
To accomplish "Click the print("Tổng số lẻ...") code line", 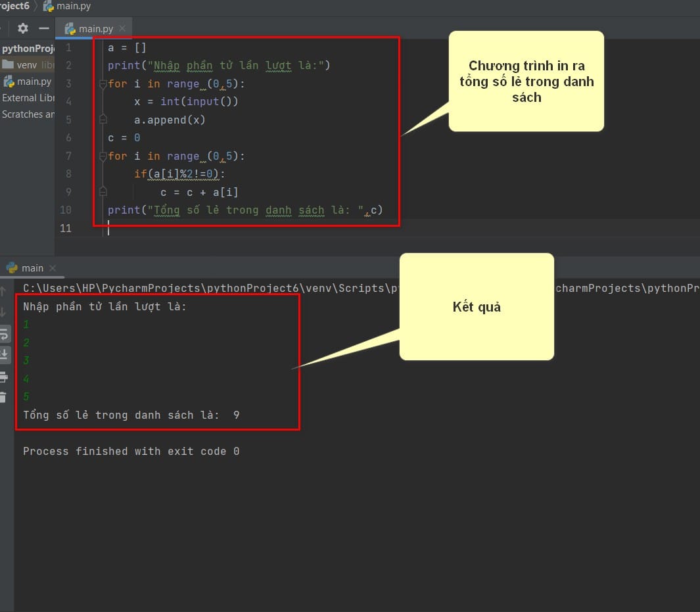I will pos(245,210).
